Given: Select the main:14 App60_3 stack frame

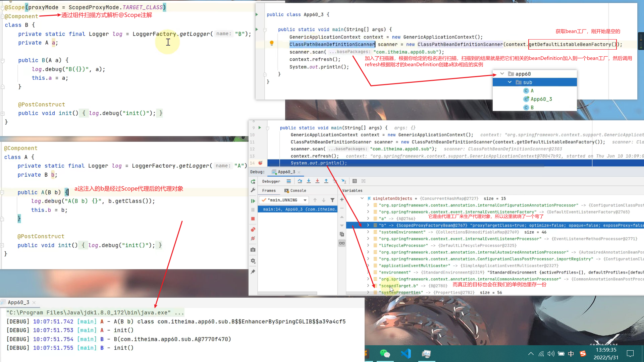Looking at the screenshot, I should (299, 209).
